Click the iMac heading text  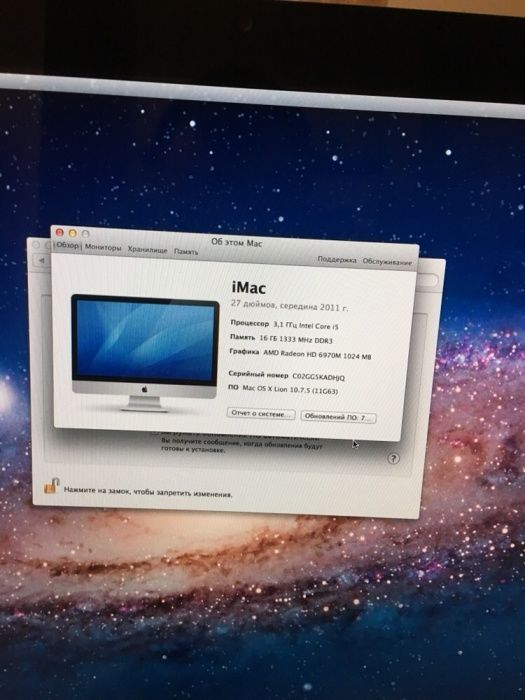[249, 288]
